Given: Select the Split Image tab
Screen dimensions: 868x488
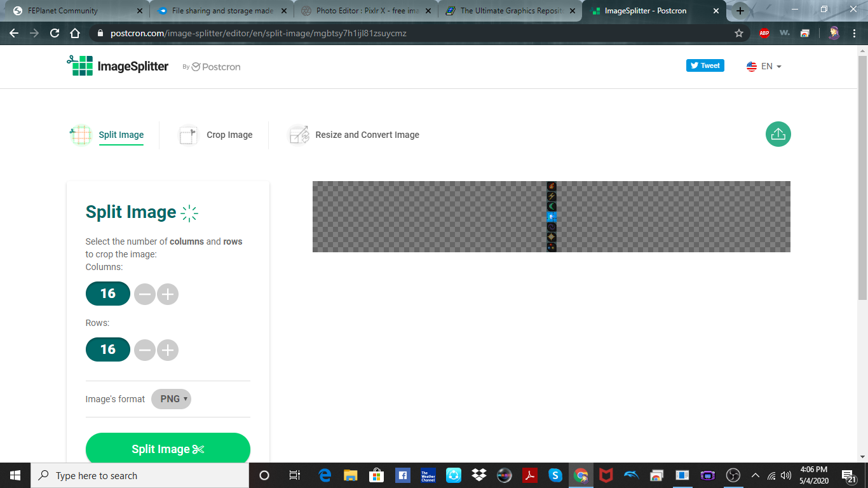Looking at the screenshot, I should coord(121,135).
